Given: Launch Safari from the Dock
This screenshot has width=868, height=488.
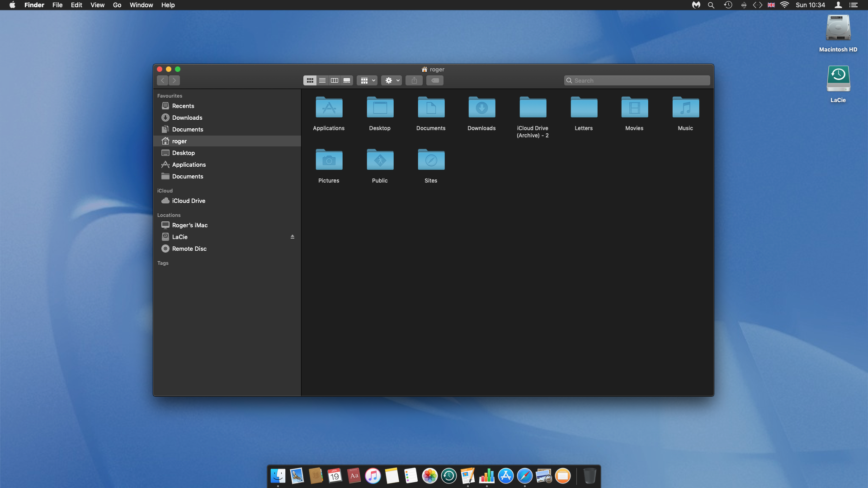Looking at the screenshot, I should click(x=524, y=476).
